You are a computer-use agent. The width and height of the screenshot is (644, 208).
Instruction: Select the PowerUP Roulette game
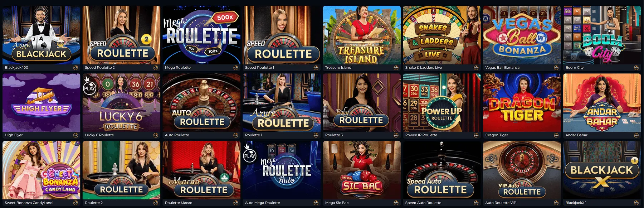442,103
